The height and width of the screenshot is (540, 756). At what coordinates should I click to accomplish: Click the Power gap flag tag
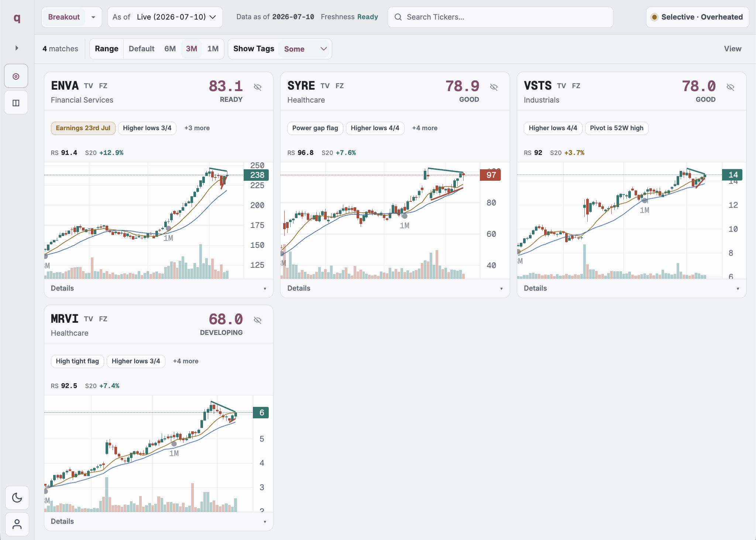pos(315,128)
